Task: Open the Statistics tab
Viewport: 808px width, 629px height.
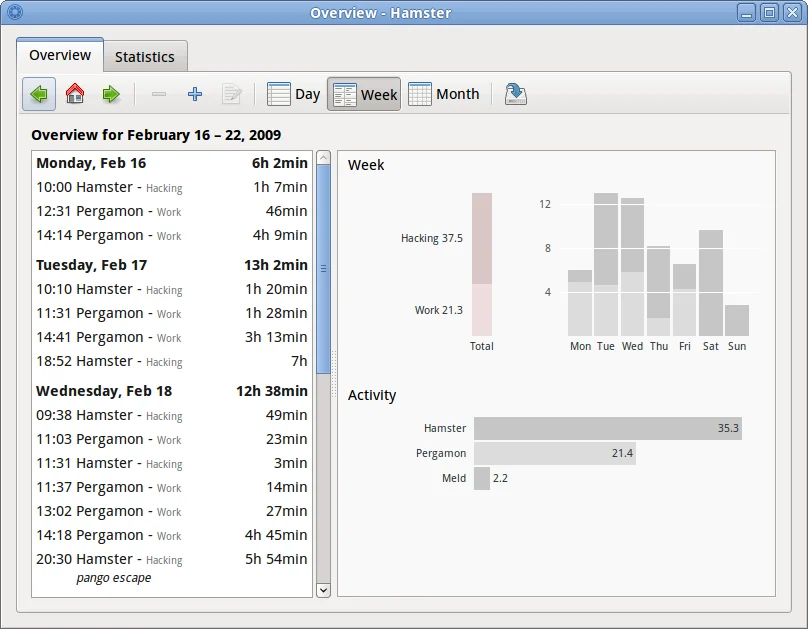Action: point(145,56)
